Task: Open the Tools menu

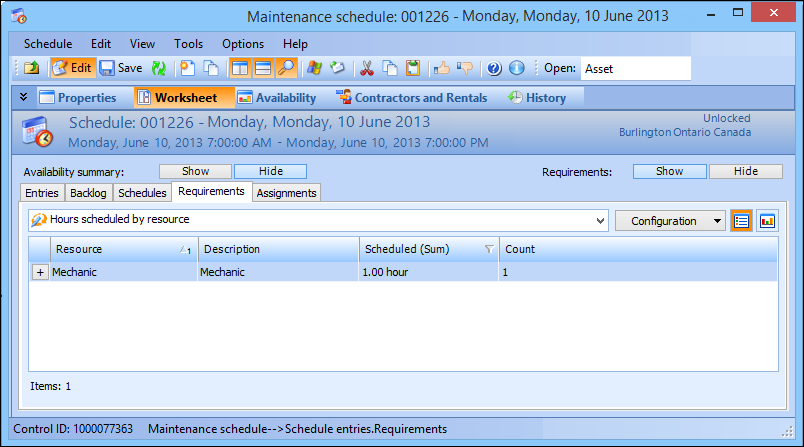Action: click(188, 44)
